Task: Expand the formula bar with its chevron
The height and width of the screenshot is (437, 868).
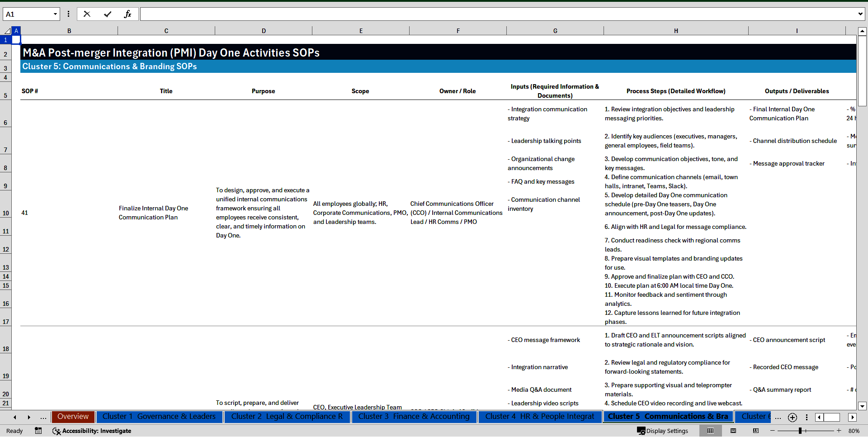Action: pyautogui.click(x=860, y=14)
